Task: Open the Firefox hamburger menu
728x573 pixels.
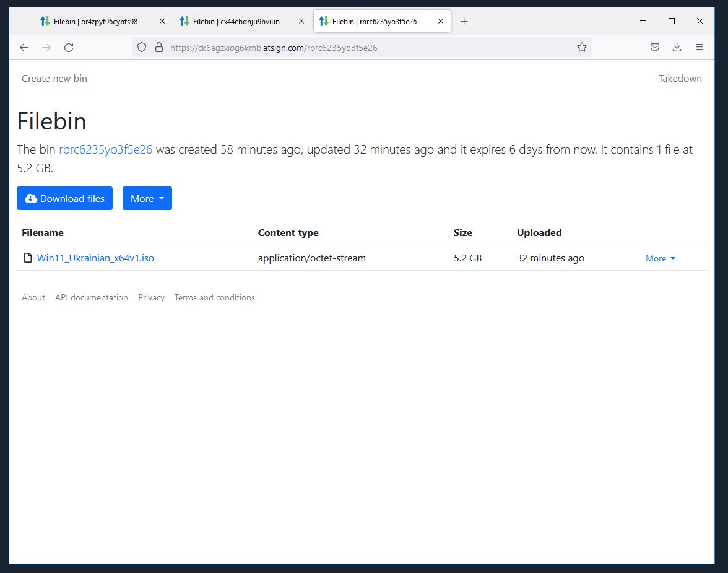Action: click(700, 48)
